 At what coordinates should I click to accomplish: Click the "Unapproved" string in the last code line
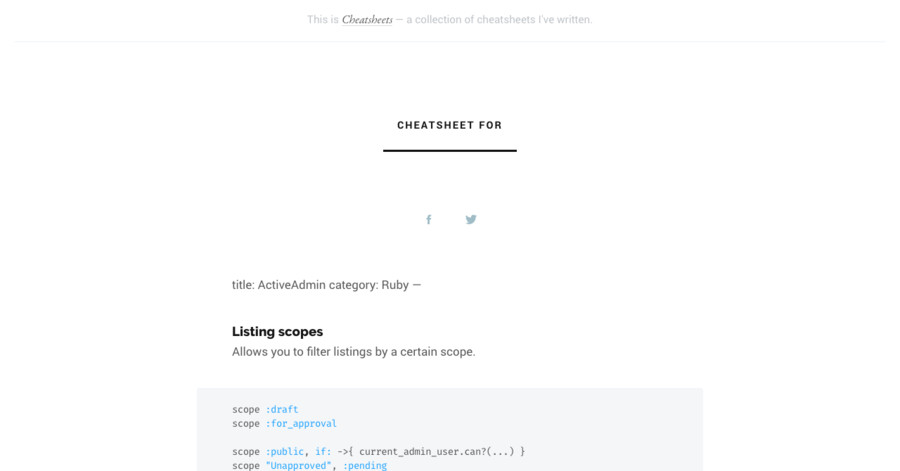click(x=298, y=465)
